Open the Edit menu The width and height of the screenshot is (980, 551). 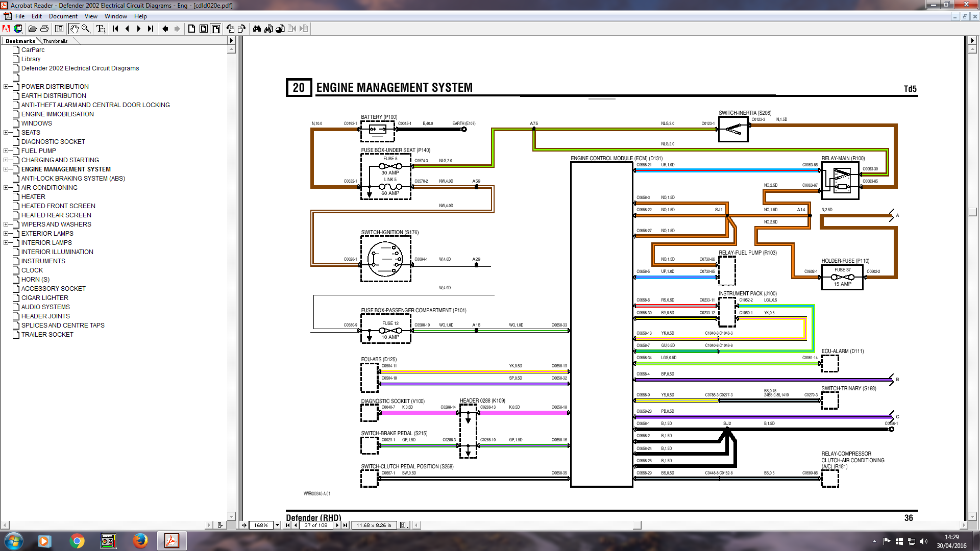37,16
